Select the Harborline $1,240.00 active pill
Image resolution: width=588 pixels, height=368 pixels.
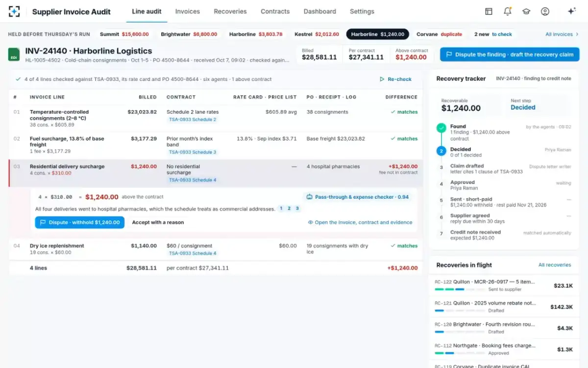point(378,34)
